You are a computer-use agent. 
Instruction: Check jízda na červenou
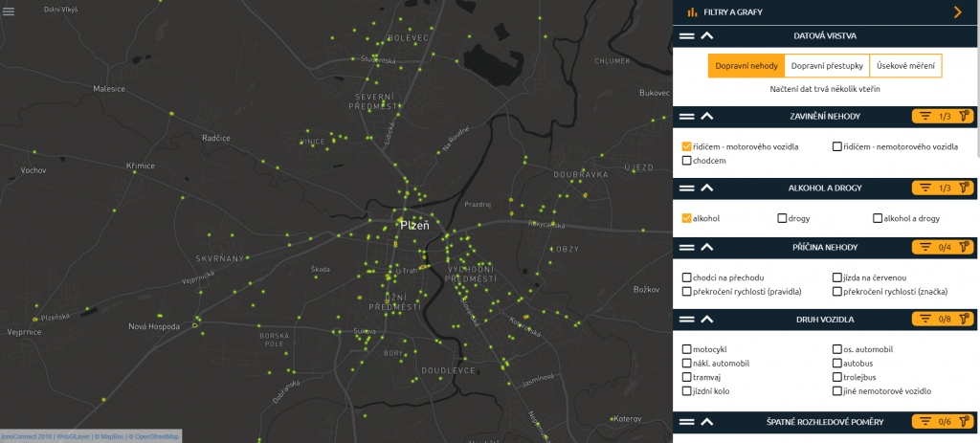836,277
